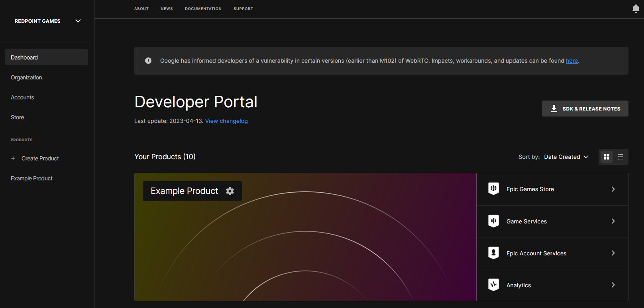Click the download icon on SDK button
Image resolution: width=644 pixels, height=308 pixels.
[554, 109]
